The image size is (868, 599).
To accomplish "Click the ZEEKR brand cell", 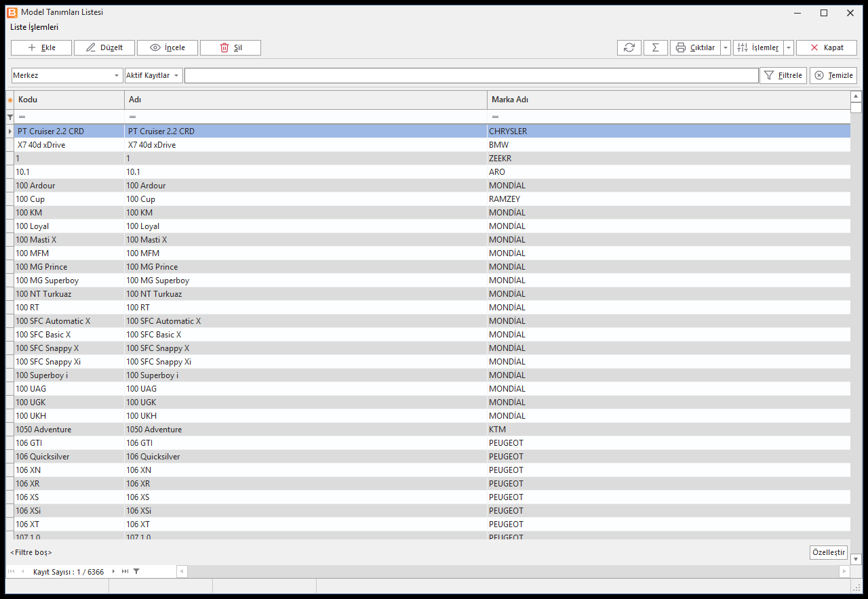I will click(x=669, y=159).
